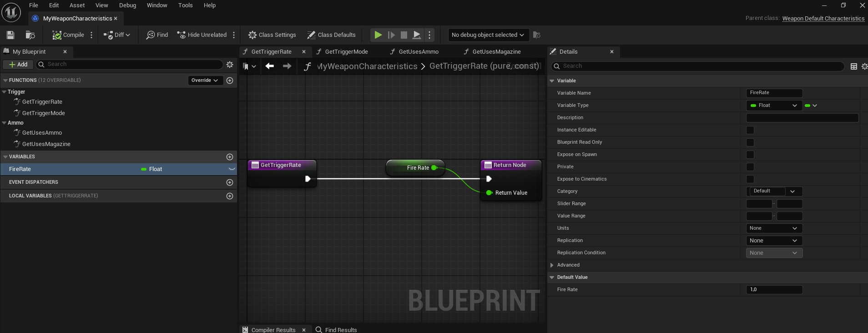The image size is (868, 333).
Task: Open the Override functions dropdown
Action: pos(206,81)
